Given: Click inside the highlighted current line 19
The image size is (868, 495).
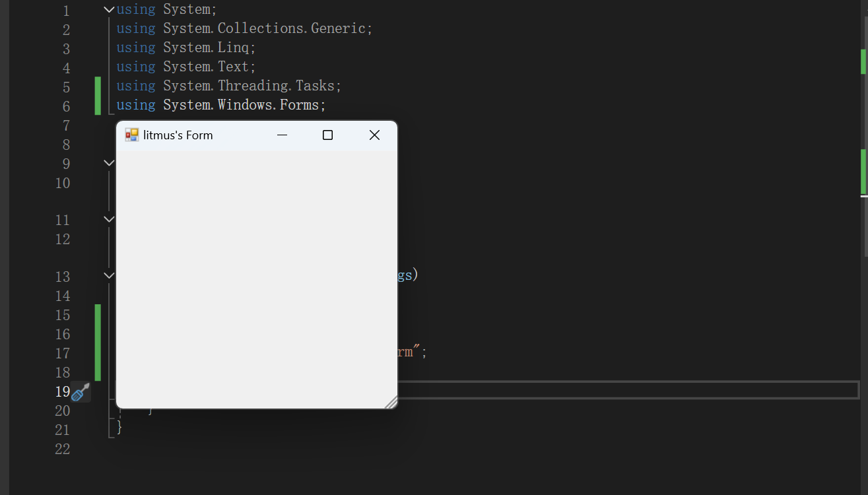Looking at the screenshot, I should click(627, 390).
